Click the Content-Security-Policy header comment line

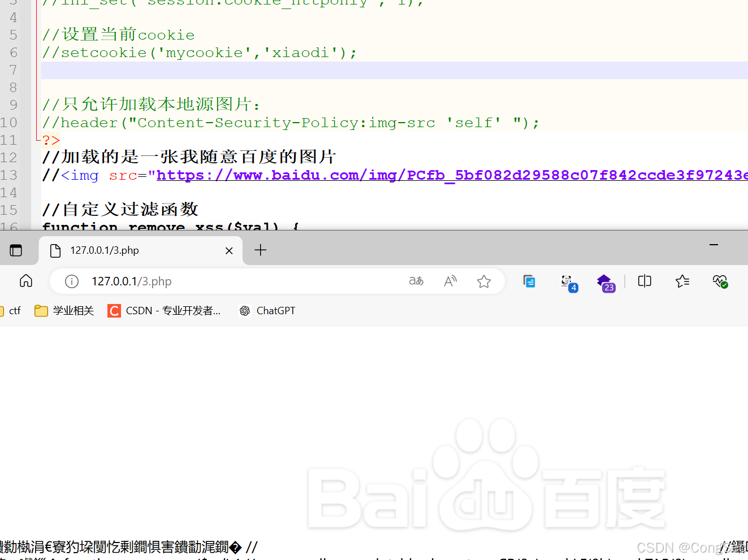point(291,123)
